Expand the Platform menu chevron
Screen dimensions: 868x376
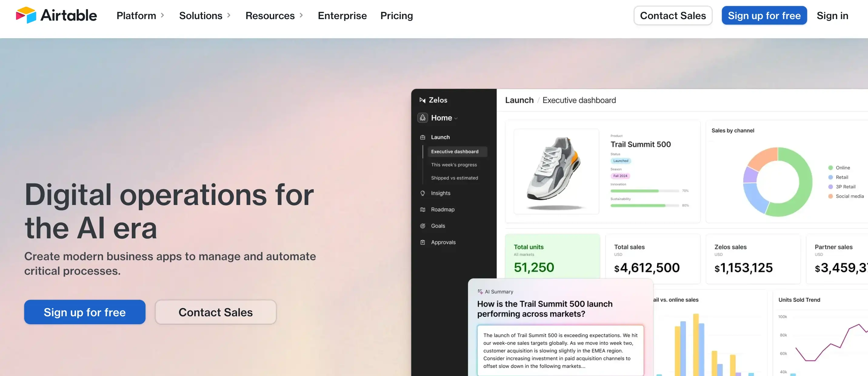pyautogui.click(x=162, y=15)
